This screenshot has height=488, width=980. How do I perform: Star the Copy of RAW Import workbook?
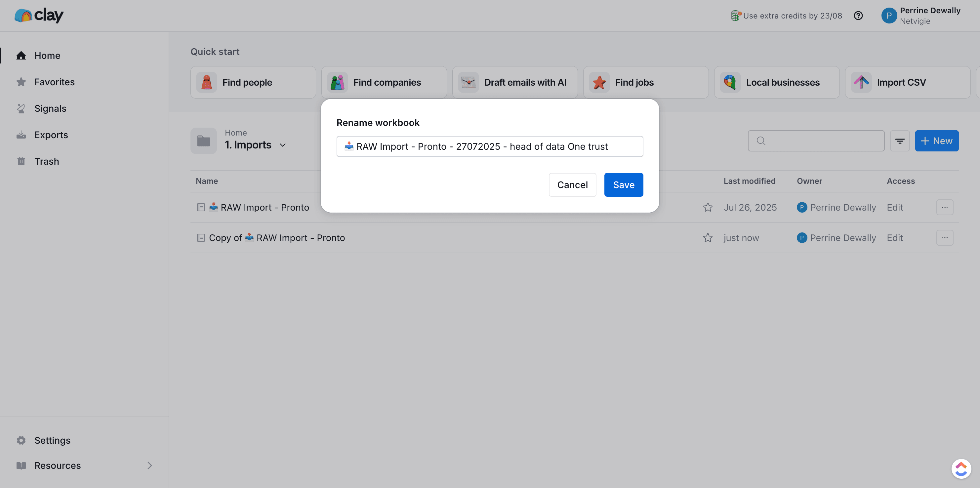(x=708, y=238)
